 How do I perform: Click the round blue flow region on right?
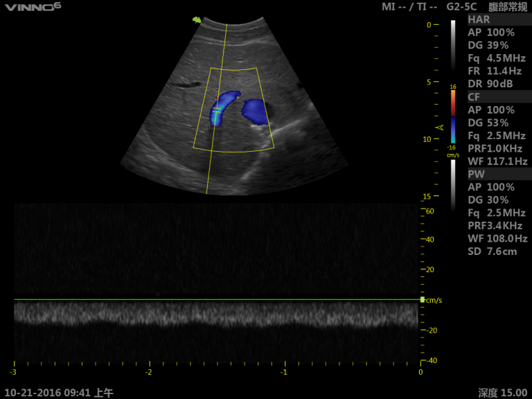click(x=255, y=112)
